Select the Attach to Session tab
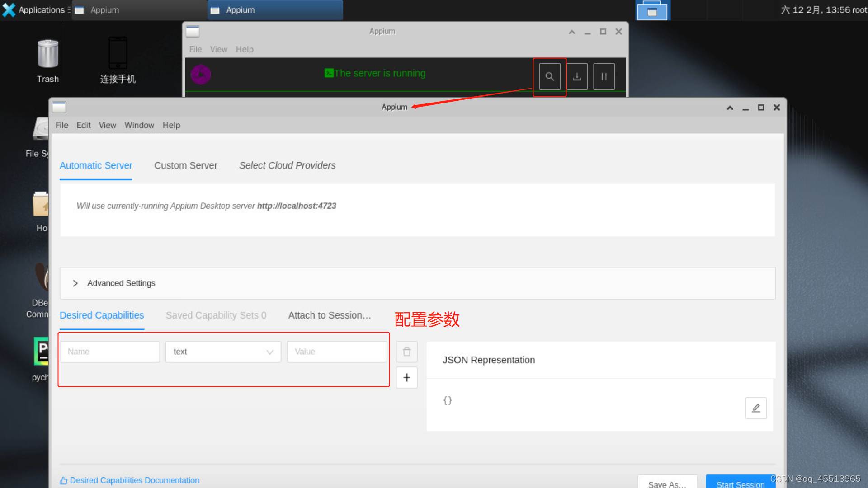 (x=329, y=315)
